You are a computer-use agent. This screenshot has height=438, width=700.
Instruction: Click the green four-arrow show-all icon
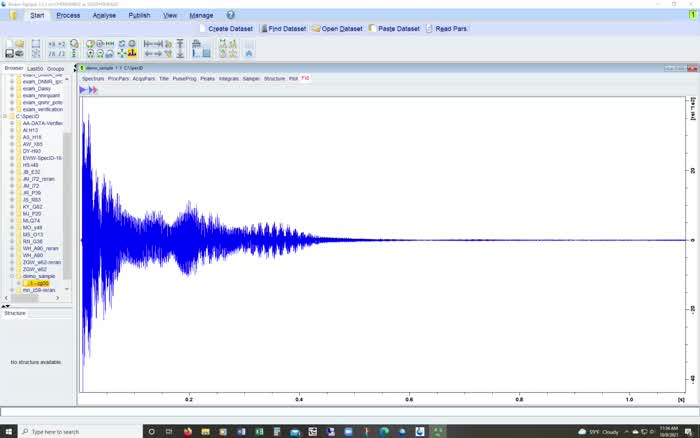[122, 54]
